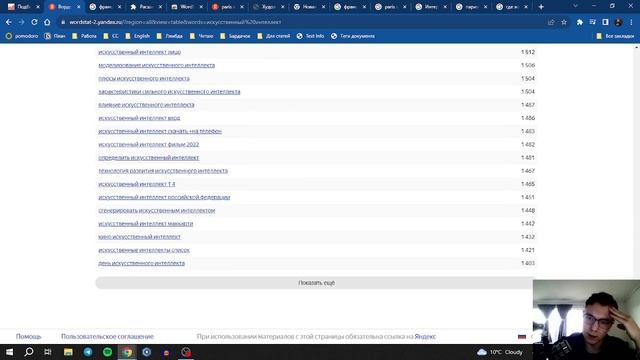Open query технология развития искусственного интеллекта
640x360 pixels.
click(x=163, y=171)
